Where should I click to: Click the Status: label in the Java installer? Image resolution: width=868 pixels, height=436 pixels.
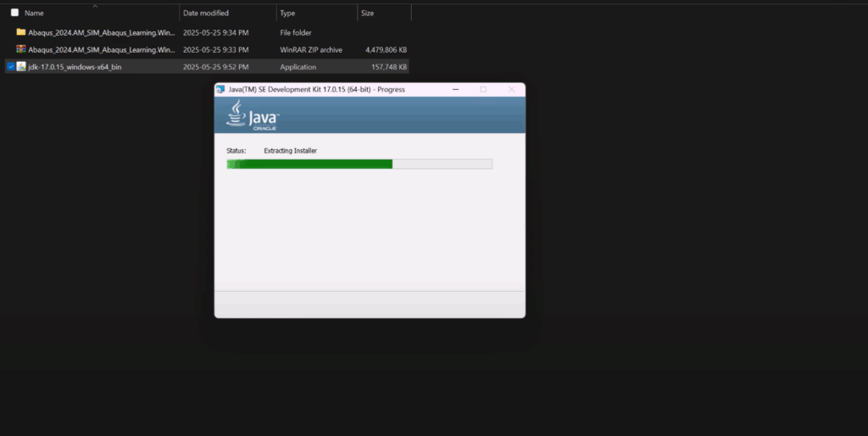[x=236, y=151]
